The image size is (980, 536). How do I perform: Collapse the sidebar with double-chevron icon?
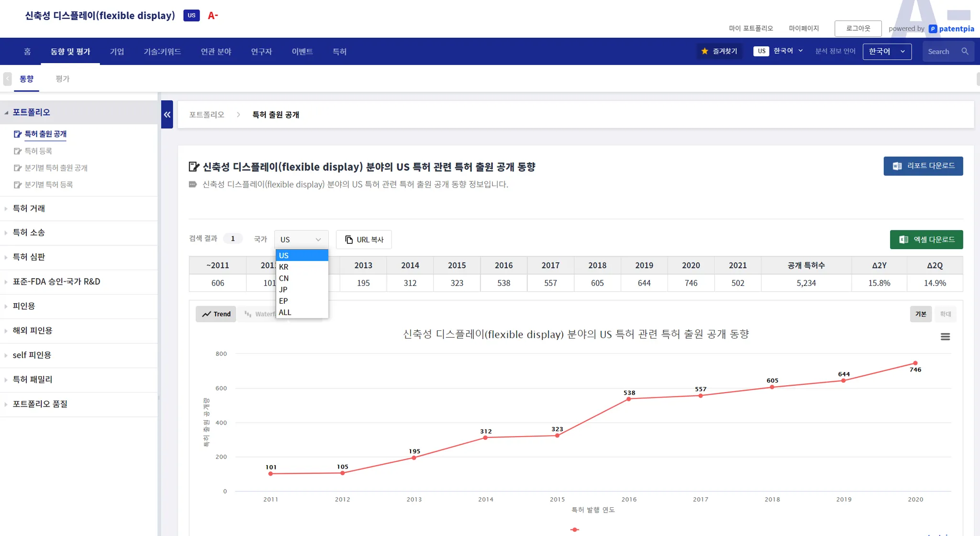pos(167,114)
